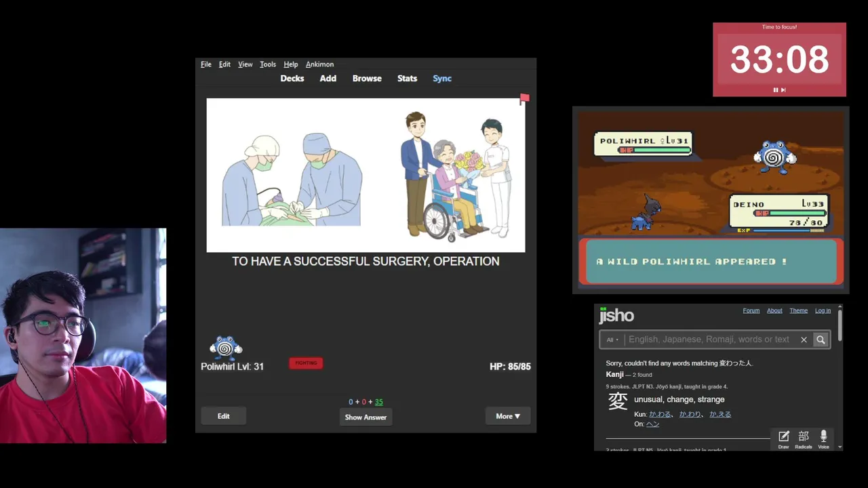Click in the Jisho search field
The height and width of the screenshot is (488, 868).
709,340
